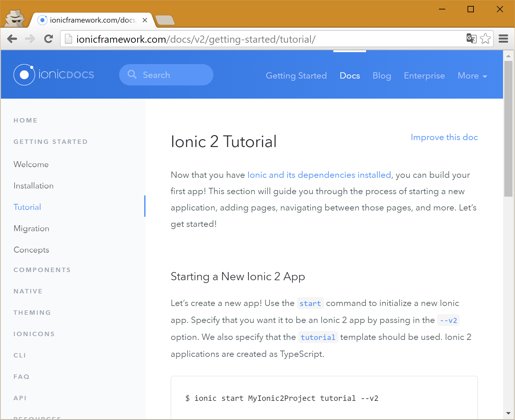Follow the 'Ionic and its dependencies installed' link
This screenshot has height=420, width=515.
(319, 175)
